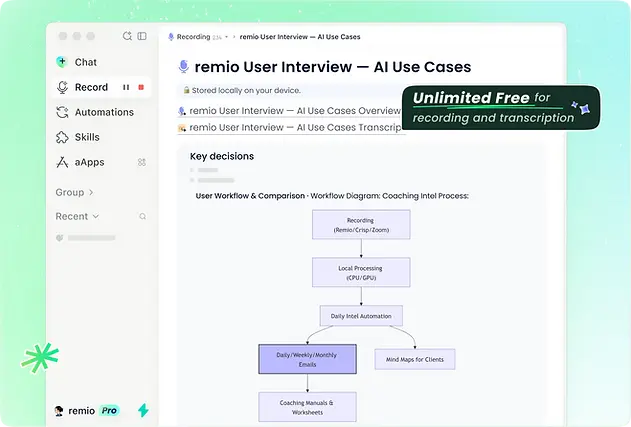This screenshot has height=427, width=631.
Task: Click the grid icon beside aApps
Action: (142, 162)
